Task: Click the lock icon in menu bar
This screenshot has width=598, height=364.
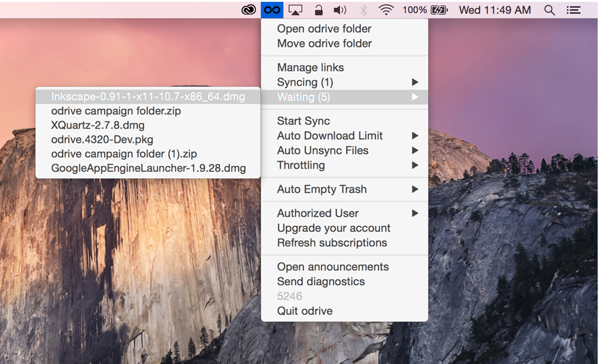Action: click(x=318, y=10)
